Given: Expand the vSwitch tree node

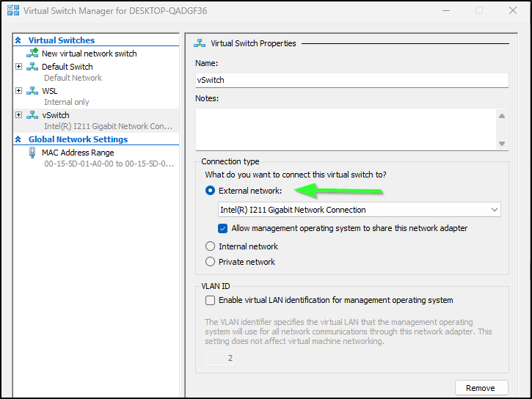Looking at the screenshot, I should point(18,115).
